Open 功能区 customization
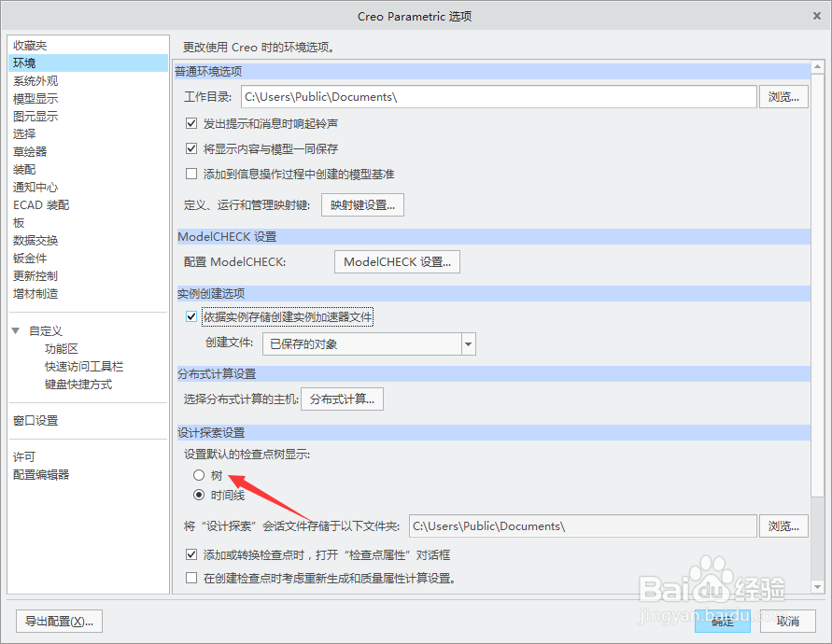Image resolution: width=832 pixels, height=644 pixels. pos(62,349)
